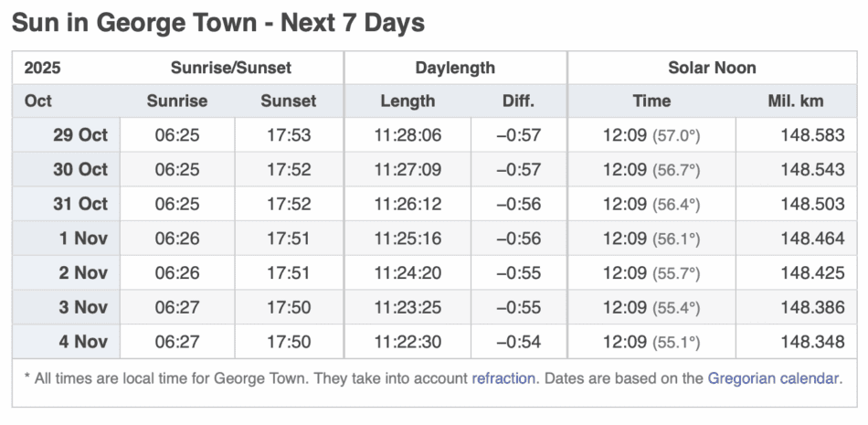Select the "1 Nov" date cell
This screenshot has height=425, width=868.
point(83,239)
